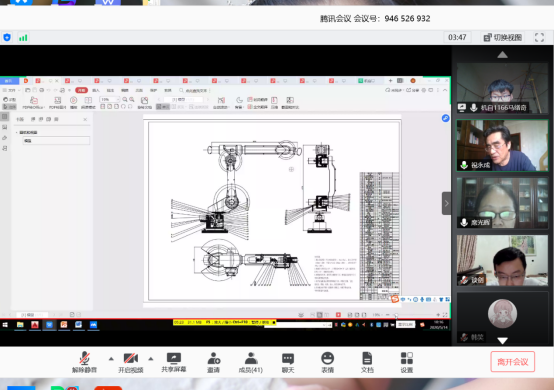Screen dimensions: 554x390
Task: Collapse the tree node in the side panel
Action: pyautogui.click(x=17, y=132)
